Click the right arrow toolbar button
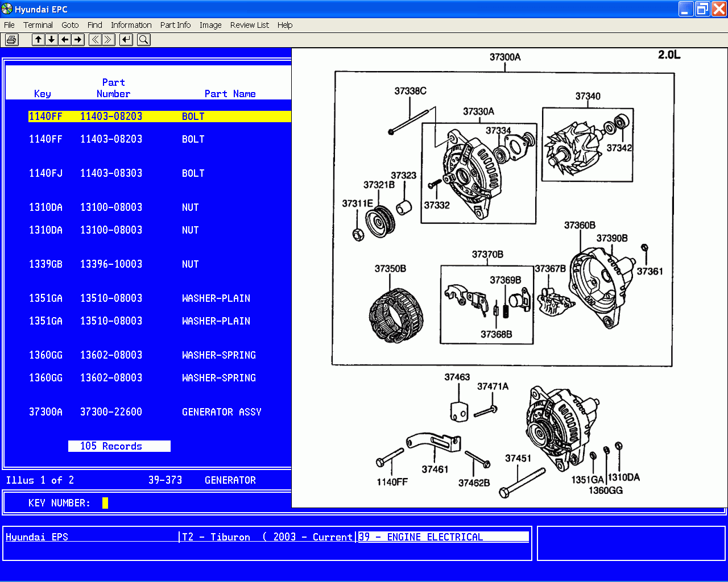This screenshot has width=728, height=582. [x=78, y=40]
